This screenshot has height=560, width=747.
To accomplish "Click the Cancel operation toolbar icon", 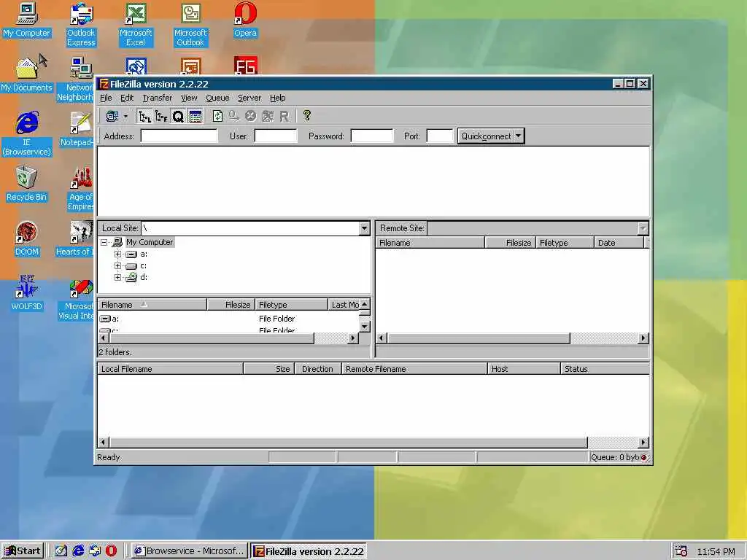I will tap(251, 116).
